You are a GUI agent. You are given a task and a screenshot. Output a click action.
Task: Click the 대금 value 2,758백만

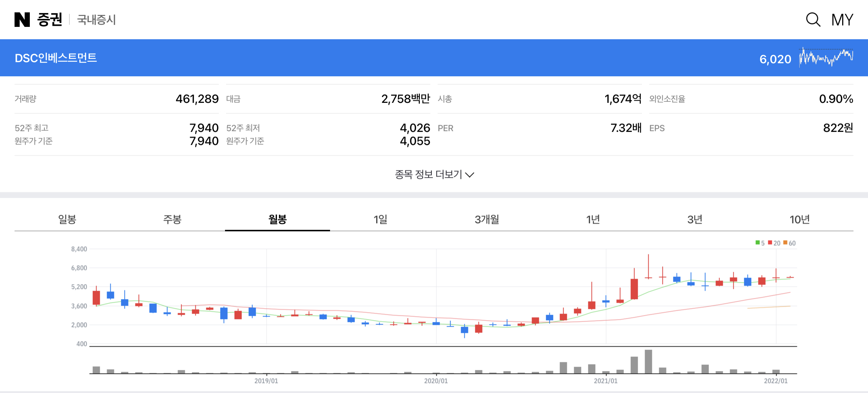coord(406,99)
